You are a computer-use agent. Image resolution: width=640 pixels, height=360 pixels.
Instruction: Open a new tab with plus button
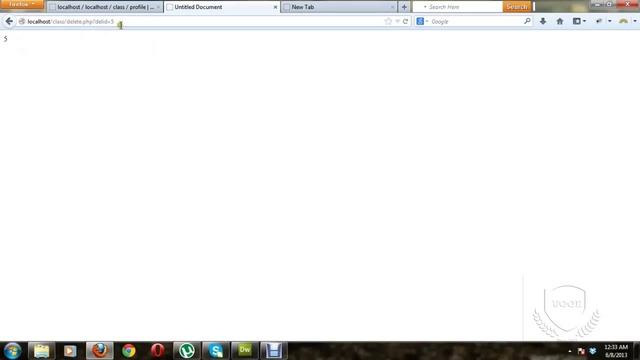click(x=404, y=7)
